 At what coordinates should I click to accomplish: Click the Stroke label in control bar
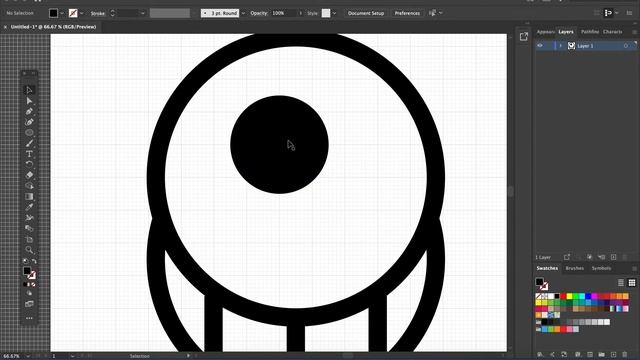[98, 13]
